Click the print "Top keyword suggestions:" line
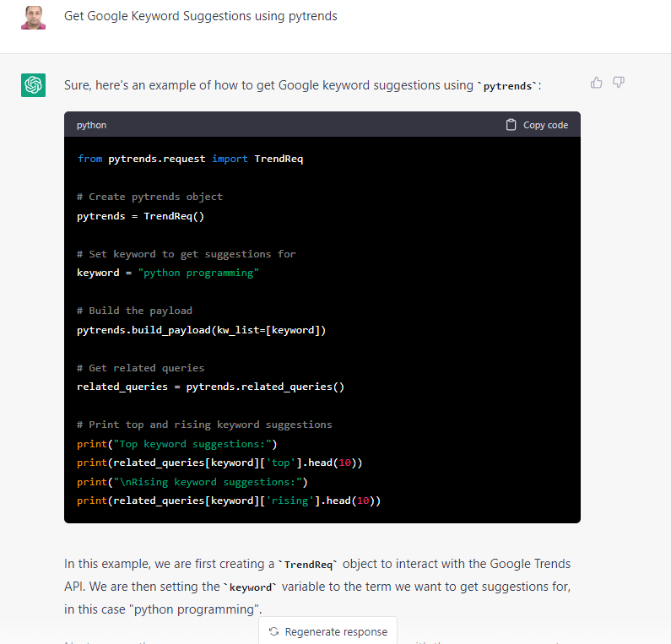This screenshot has width=671, height=644. pos(177,444)
